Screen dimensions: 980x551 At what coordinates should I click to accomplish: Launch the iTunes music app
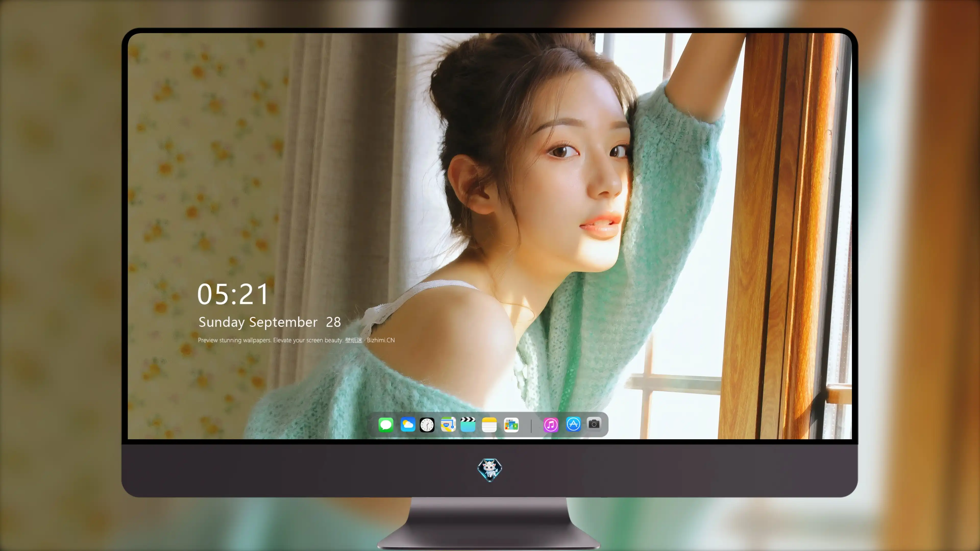551,425
